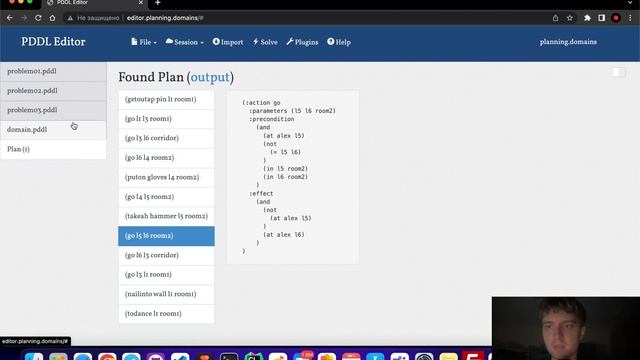This screenshot has width=640, height=360.
Task: Select step (go l6 l4 room2)
Action: point(166,158)
